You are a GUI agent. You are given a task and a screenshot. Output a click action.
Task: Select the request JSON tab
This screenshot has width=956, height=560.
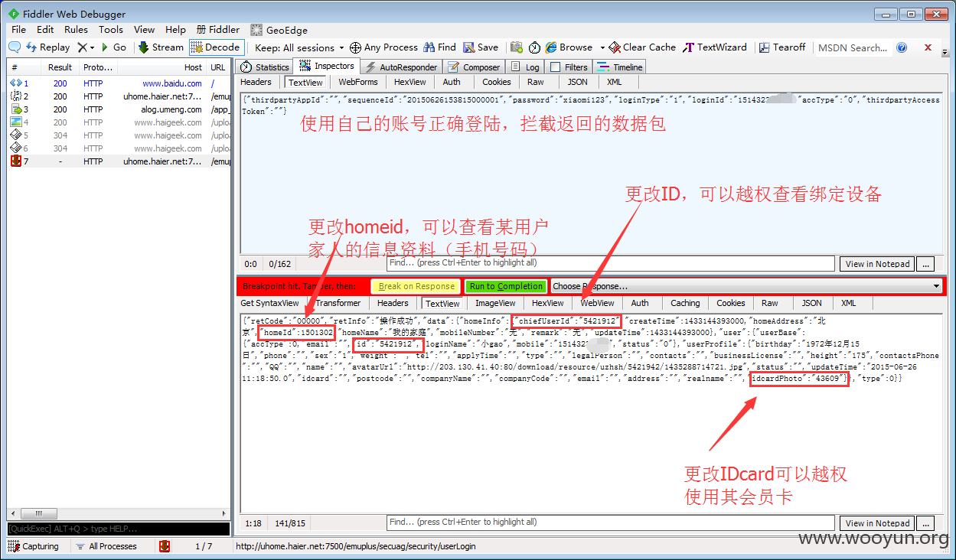[577, 82]
